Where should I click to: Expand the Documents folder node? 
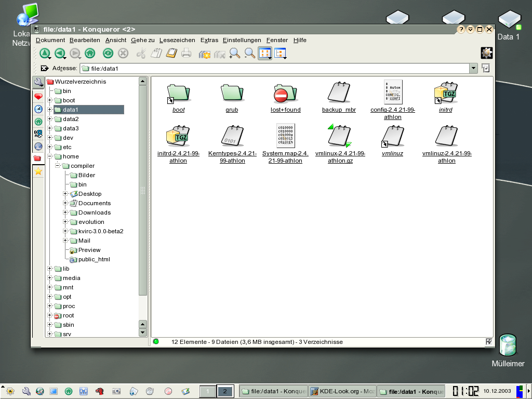click(x=65, y=203)
